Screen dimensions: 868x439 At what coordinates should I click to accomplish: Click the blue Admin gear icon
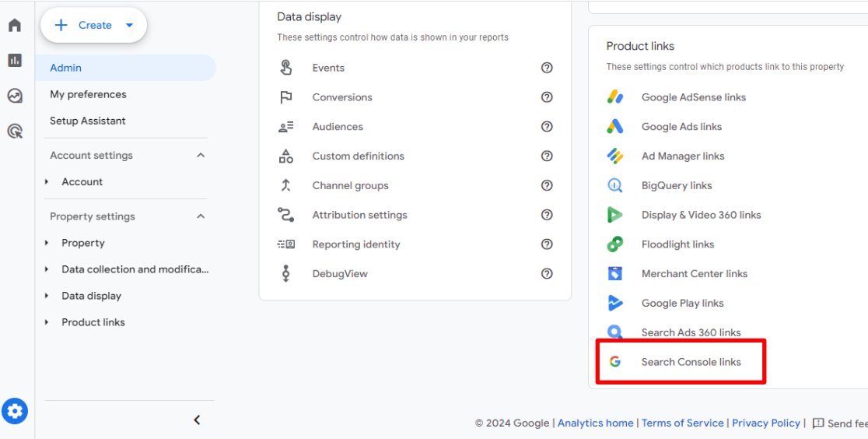pyautogui.click(x=15, y=411)
